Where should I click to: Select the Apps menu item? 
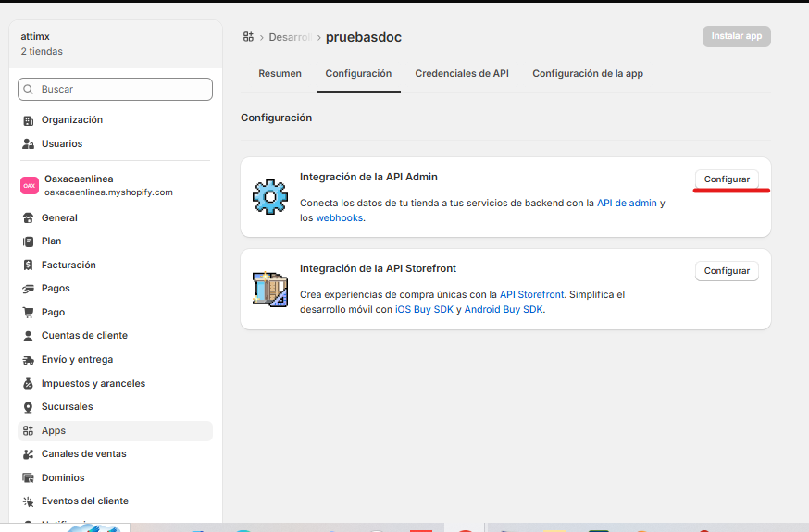tap(115, 431)
